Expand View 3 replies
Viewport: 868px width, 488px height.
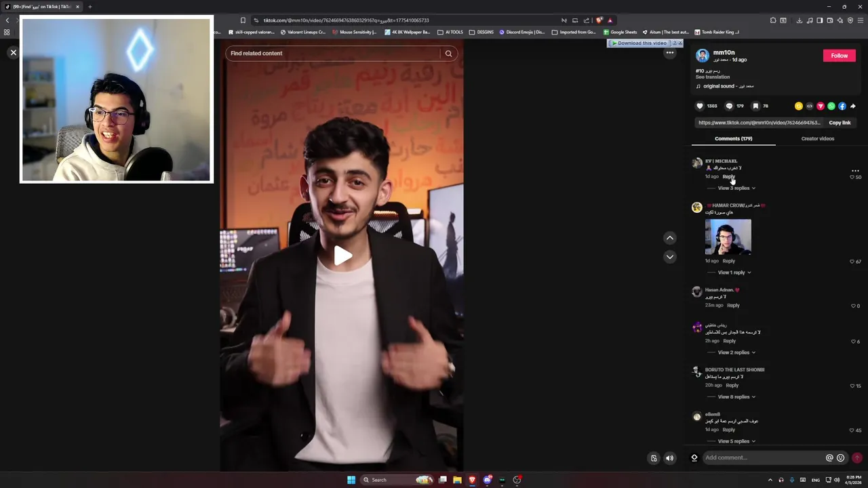click(x=736, y=188)
